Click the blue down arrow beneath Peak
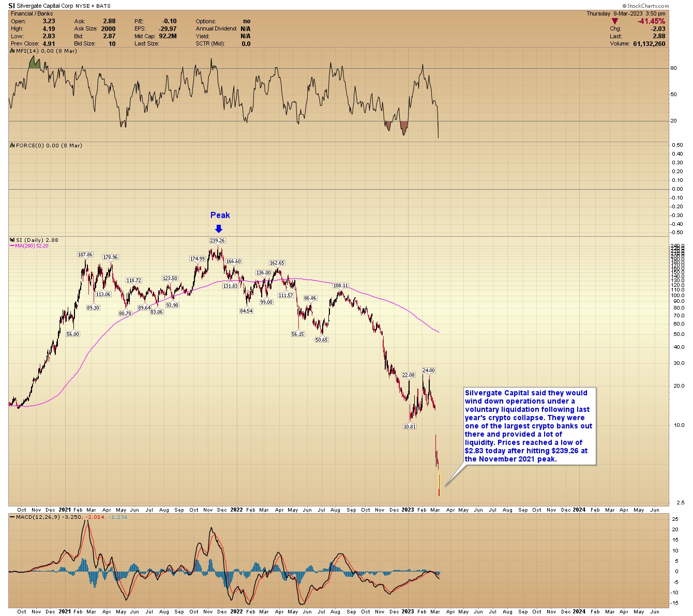Image resolution: width=693 pixels, height=616 pixels. (x=219, y=229)
